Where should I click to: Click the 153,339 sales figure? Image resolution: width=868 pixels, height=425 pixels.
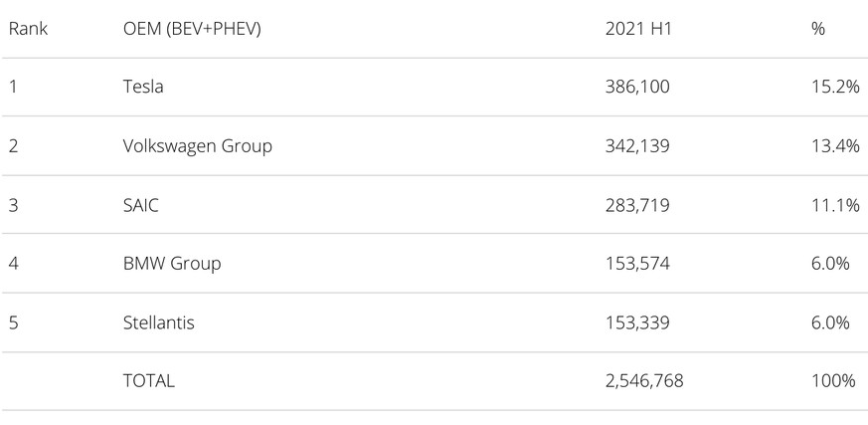(637, 322)
